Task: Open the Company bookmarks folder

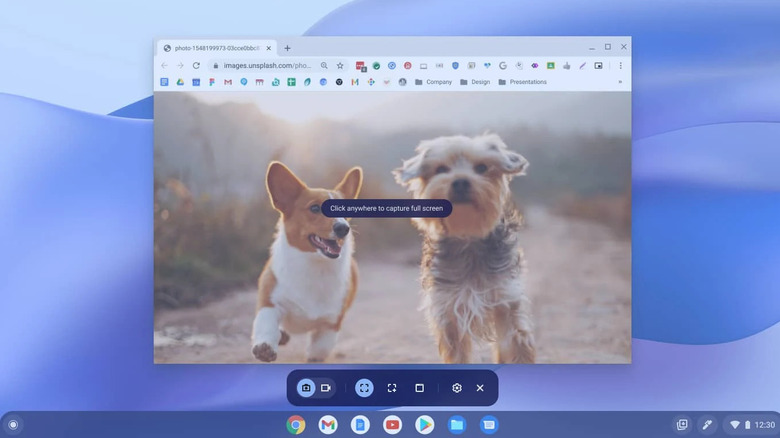Action: [x=433, y=82]
